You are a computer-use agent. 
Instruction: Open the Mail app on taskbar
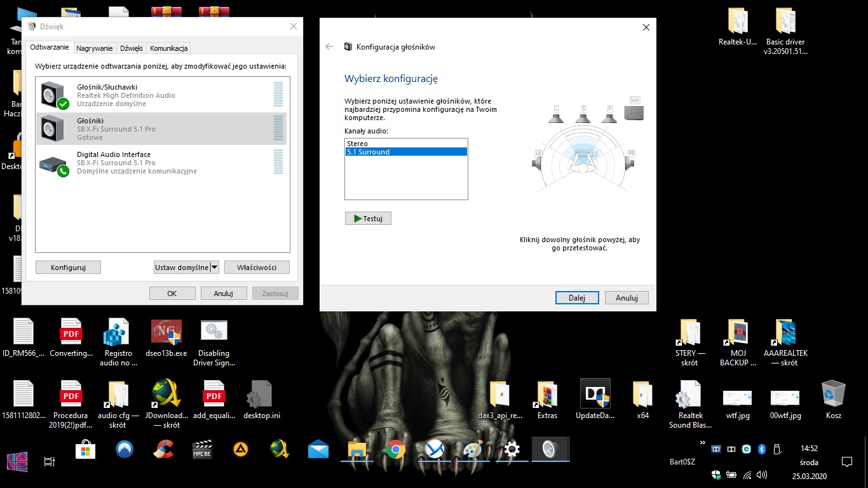318,449
